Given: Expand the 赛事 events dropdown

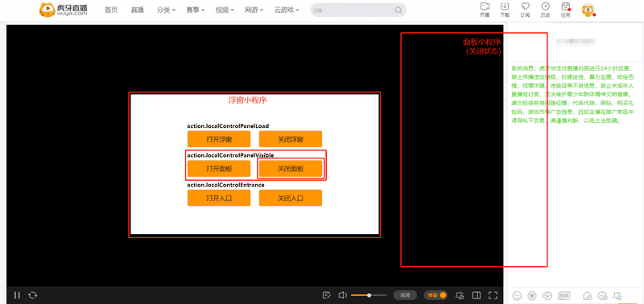Looking at the screenshot, I should (x=195, y=10).
